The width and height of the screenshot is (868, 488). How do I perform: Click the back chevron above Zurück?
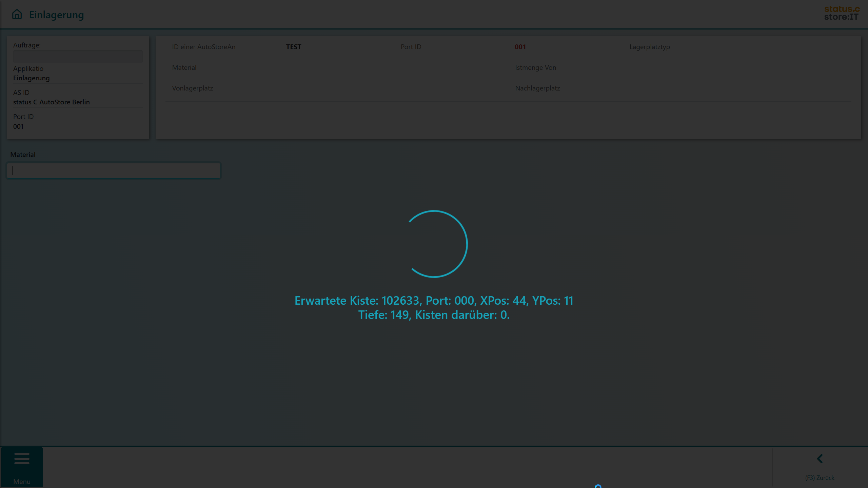[x=820, y=459]
